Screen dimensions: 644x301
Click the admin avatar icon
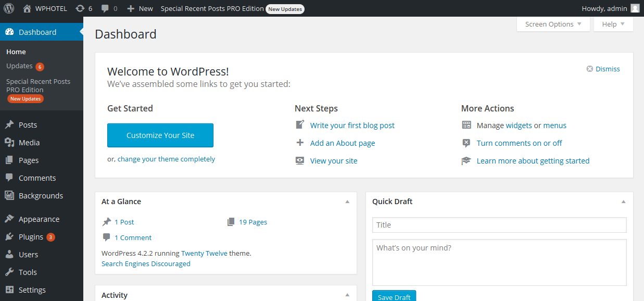[x=635, y=8]
